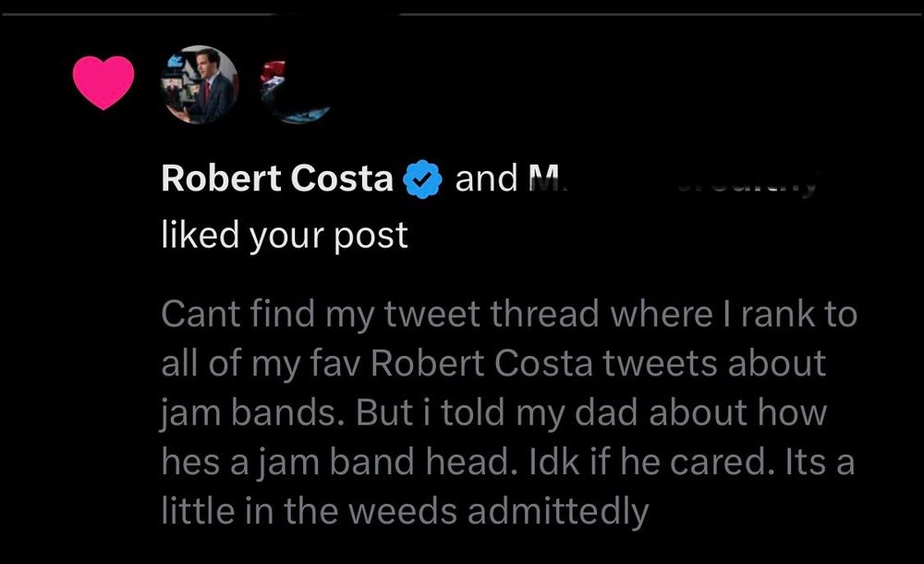Click the "liked your post" notification text

click(x=284, y=235)
